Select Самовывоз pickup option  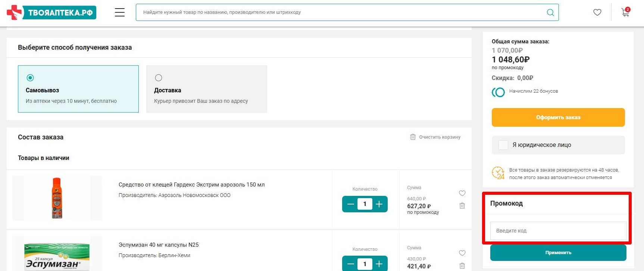(30, 78)
